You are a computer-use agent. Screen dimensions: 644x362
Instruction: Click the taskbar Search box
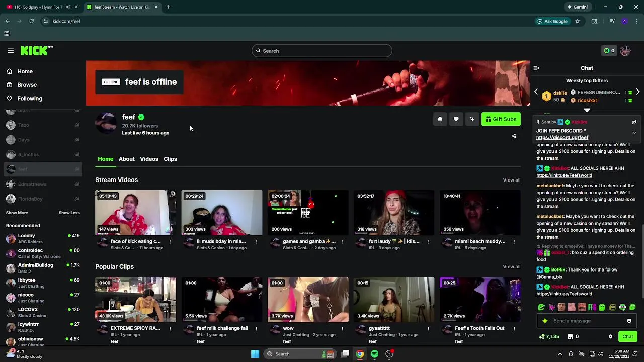tap(301, 354)
